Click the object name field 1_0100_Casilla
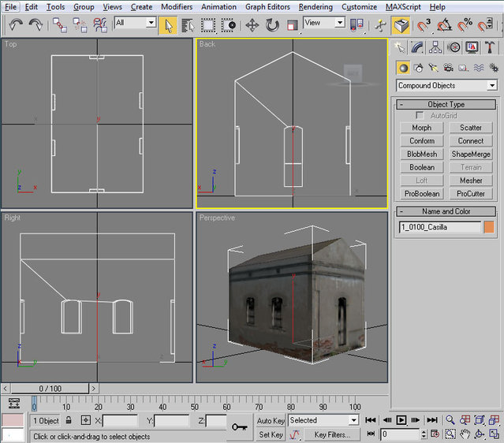The height and width of the screenshot is (443, 504). 439,227
